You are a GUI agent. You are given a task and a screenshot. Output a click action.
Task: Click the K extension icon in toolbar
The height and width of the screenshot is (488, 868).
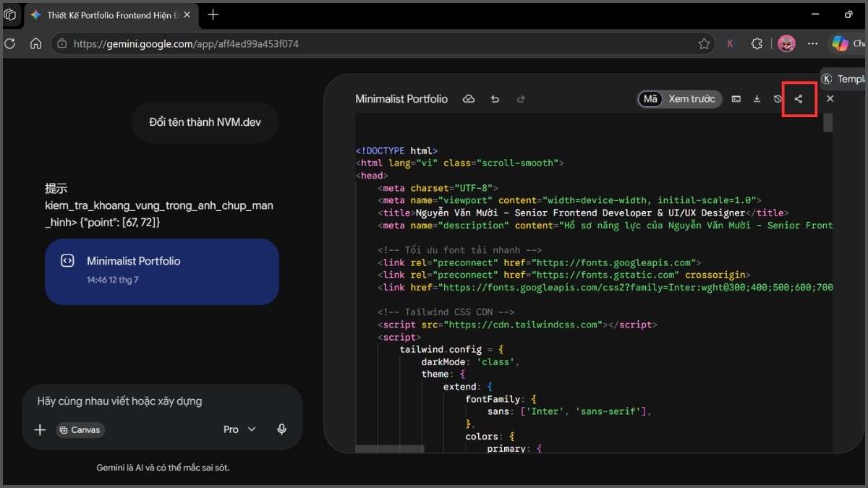(x=730, y=44)
